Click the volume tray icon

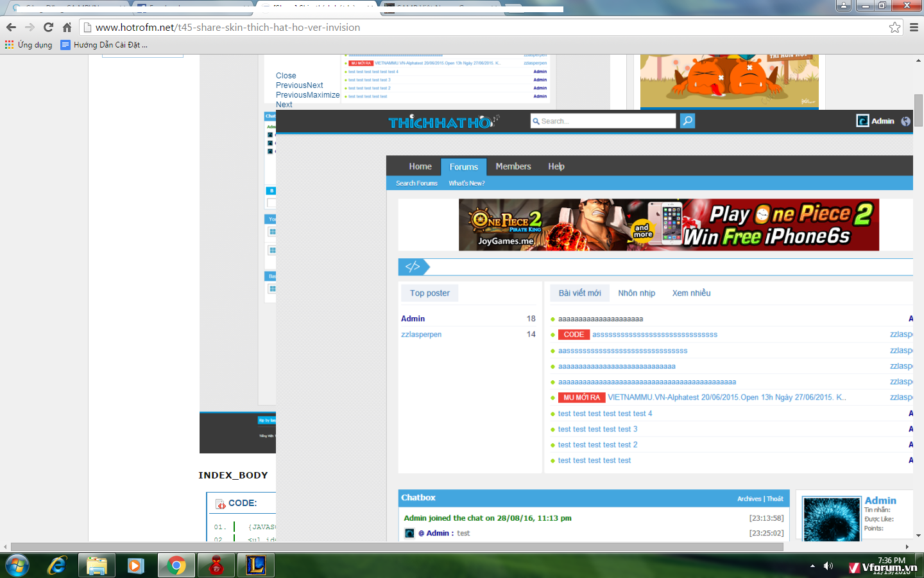[x=828, y=566]
